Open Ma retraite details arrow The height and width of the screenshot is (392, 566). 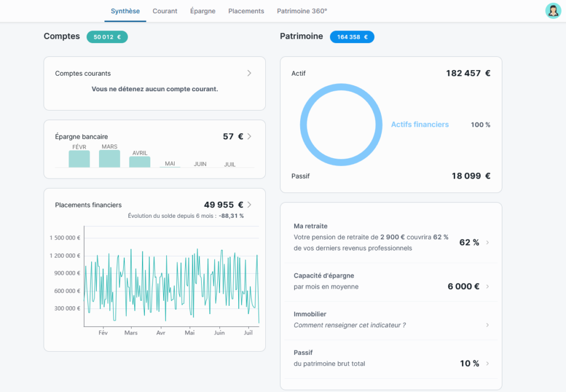(487, 242)
